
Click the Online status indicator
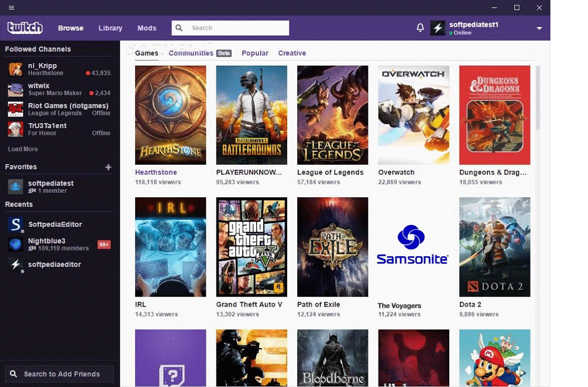(460, 33)
